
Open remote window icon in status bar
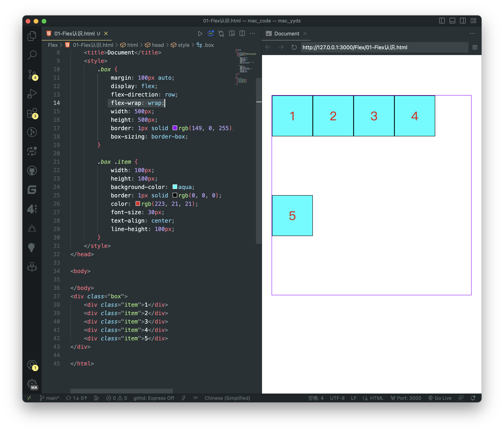(29, 398)
